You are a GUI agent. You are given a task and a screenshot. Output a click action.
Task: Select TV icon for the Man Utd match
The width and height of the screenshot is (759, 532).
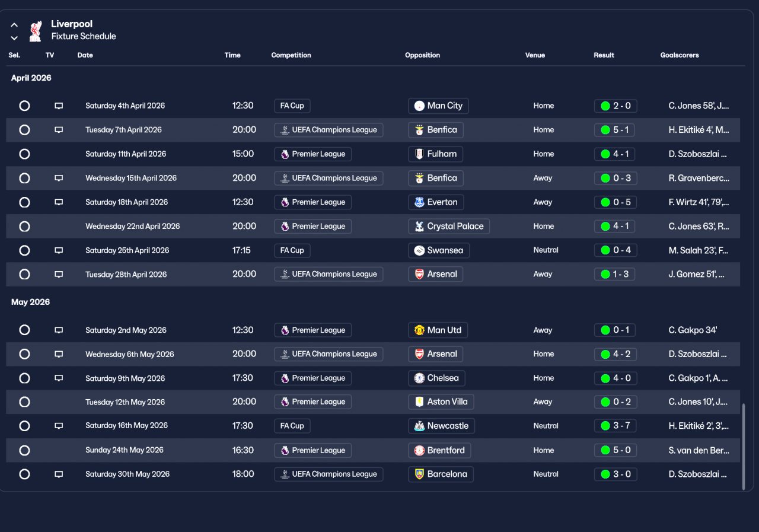tap(59, 330)
